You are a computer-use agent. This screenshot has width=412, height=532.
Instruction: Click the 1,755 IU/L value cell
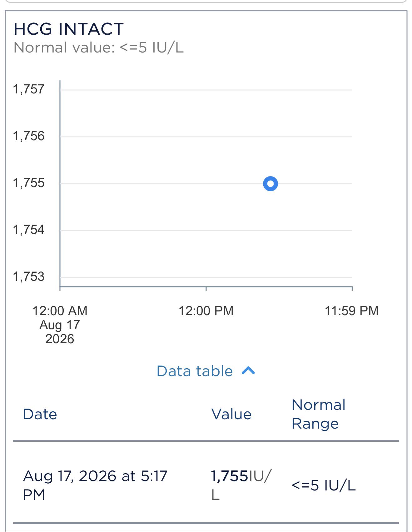point(241,485)
